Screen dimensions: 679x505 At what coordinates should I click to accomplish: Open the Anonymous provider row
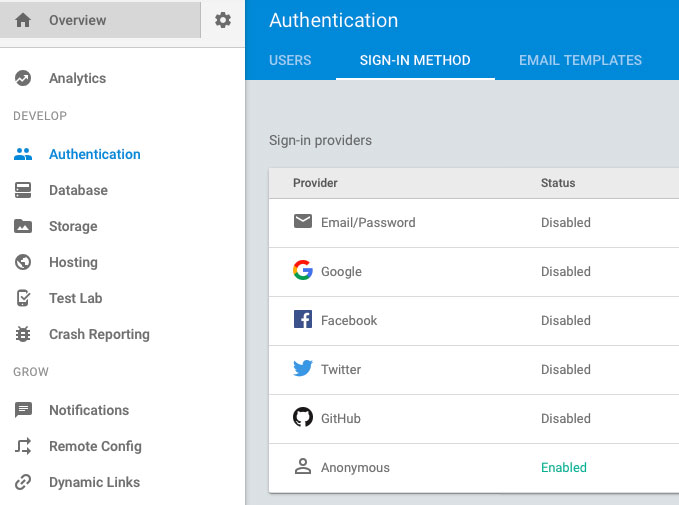coord(474,468)
